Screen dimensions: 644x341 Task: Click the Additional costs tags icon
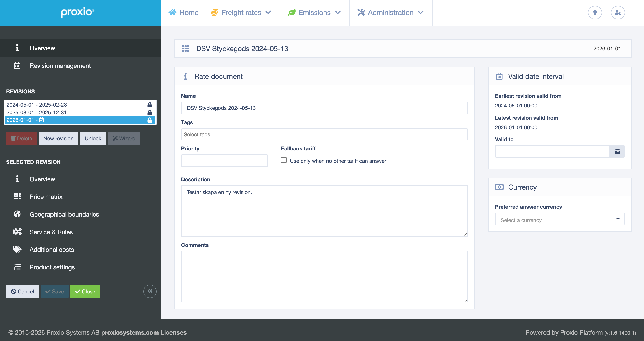pyautogui.click(x=17, y=249)
